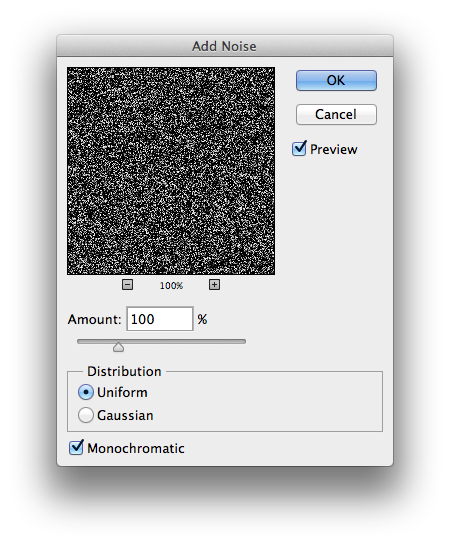Viewport: 450px width, 545px height.
Task: Click the noise preview thumbnail image
Action: click(x=171, y=171)
